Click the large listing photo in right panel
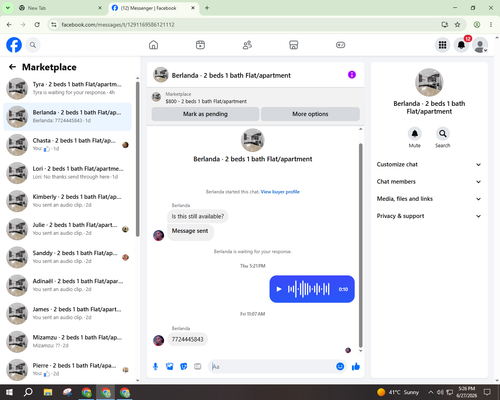Image resolution: width=500 pixels, height=400 pixels. (x=429, y=82)
